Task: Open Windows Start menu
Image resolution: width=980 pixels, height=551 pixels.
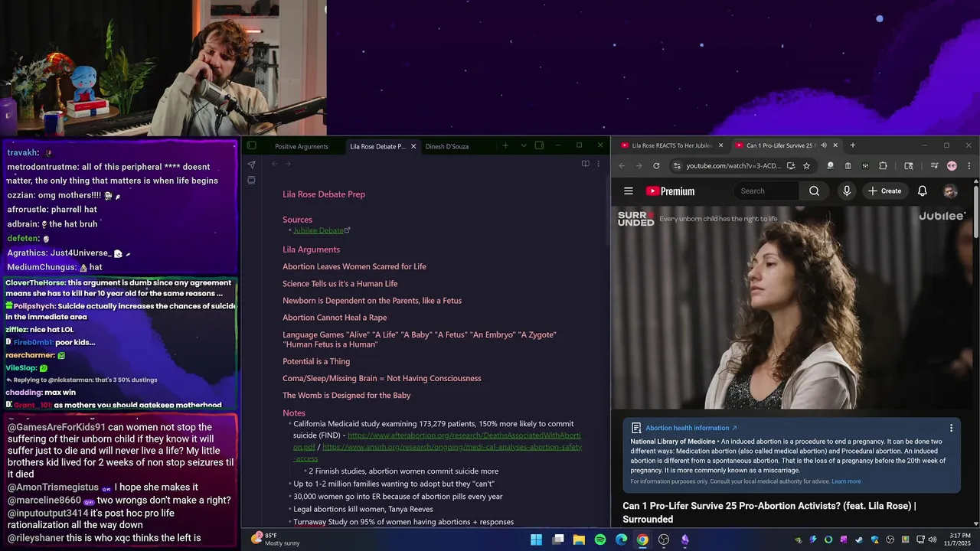Action: pyautogui.click(x=537, y=540)
